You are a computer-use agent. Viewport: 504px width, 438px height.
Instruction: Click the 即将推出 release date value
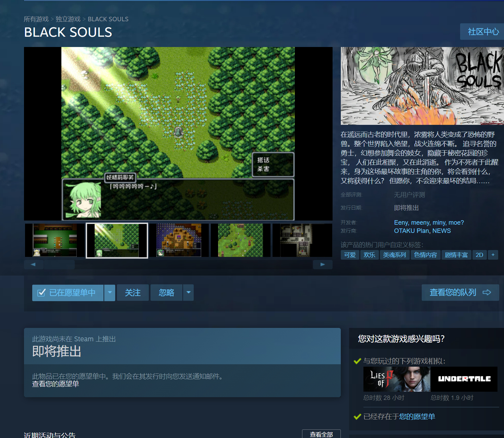(x=406, y=208)
